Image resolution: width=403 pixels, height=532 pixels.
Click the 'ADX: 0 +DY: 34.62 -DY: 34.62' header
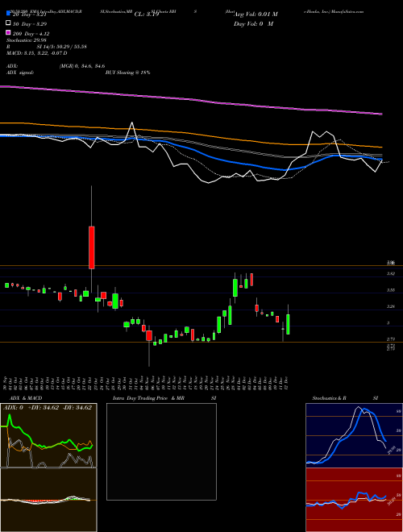48,408
